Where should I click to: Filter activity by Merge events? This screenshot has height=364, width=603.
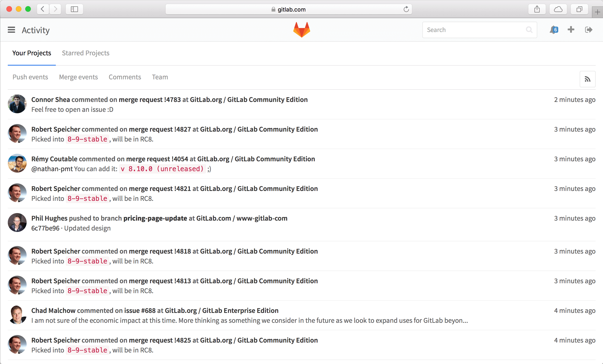point(78,77)
